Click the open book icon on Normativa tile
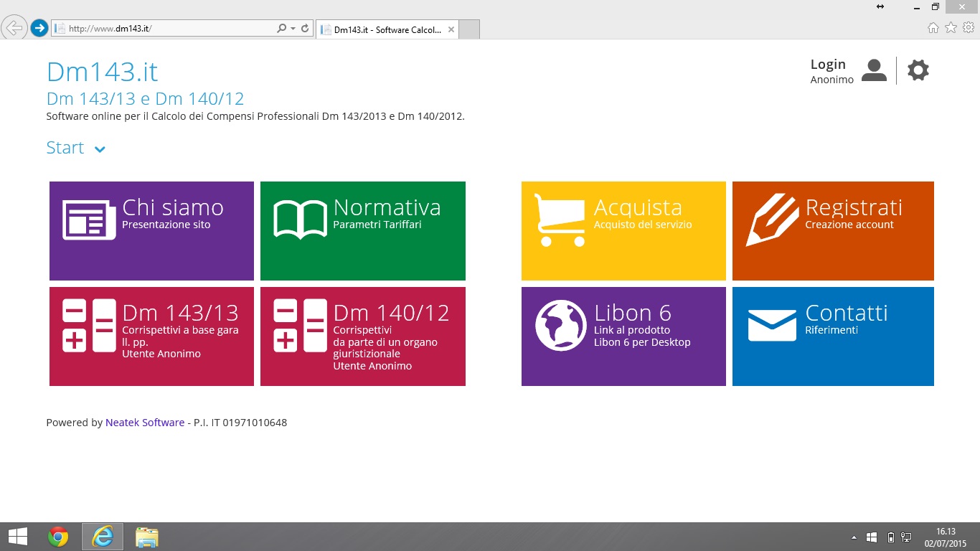 pyautogui.click(x=301, y=220)
